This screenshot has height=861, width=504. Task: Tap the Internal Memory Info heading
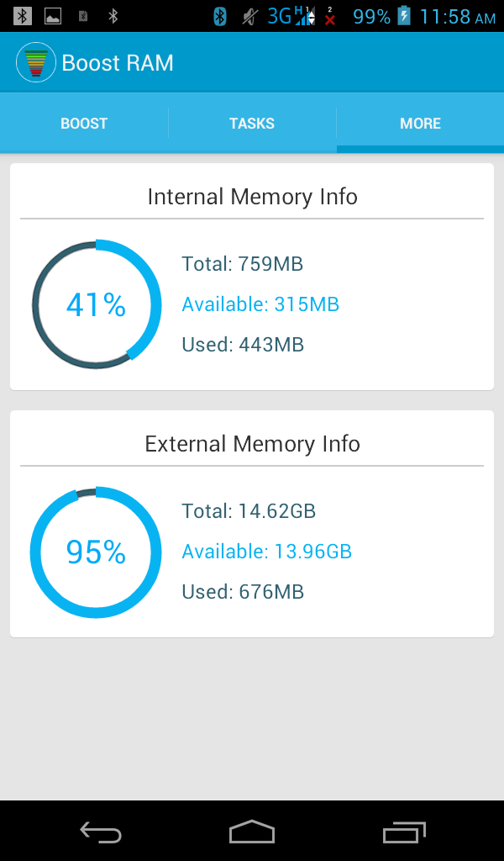coord(252,197)
